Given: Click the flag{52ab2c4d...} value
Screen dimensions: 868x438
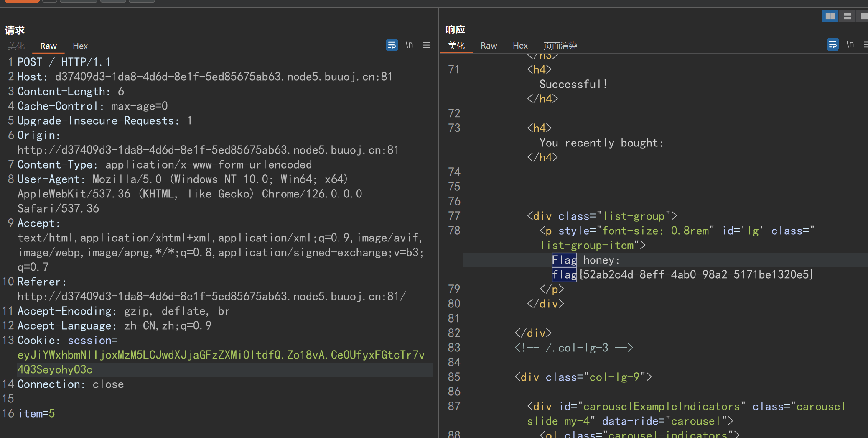Looking at the screenshot, I should pyautogui.click(x=682, y=275).
